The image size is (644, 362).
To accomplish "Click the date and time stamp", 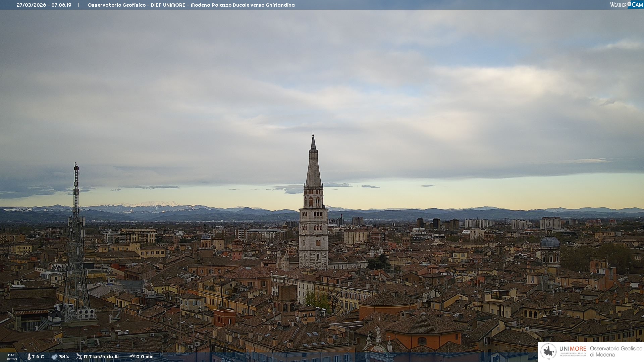I will 44,5.
